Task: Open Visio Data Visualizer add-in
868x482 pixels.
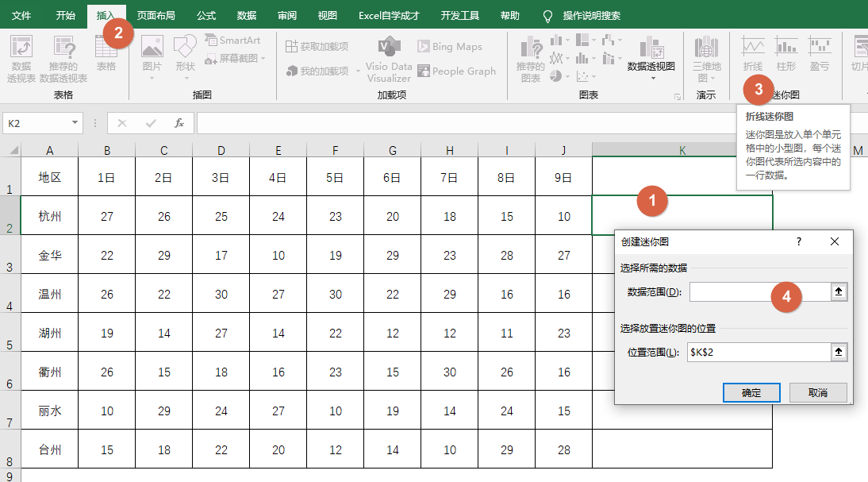Action: coord(389,60)
